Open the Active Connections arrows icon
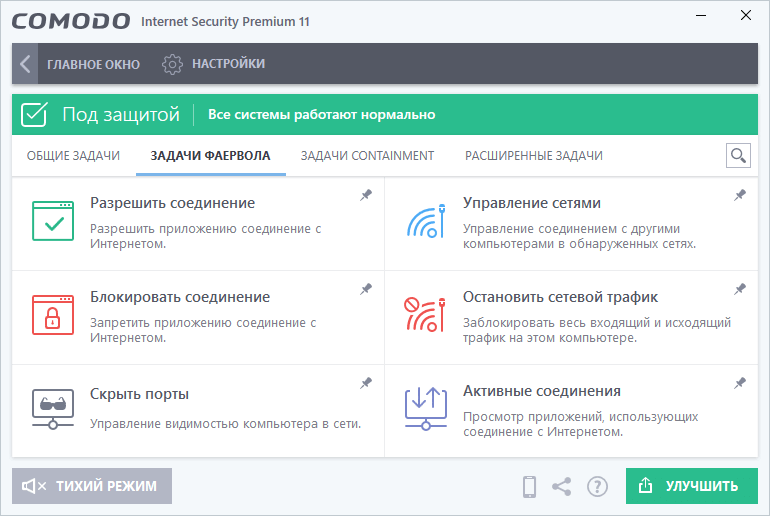Image resolution: width=770 pixels, height=516 pixels. click(x=426, y=408)
